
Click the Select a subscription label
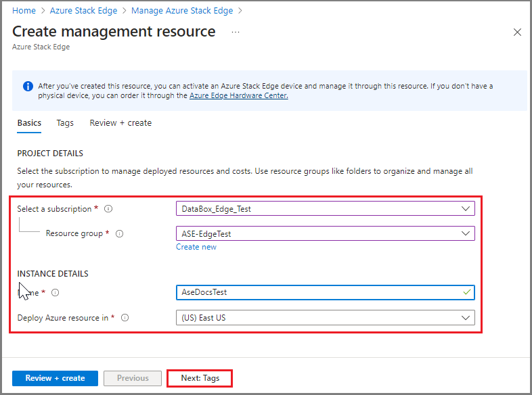[54, 209]
